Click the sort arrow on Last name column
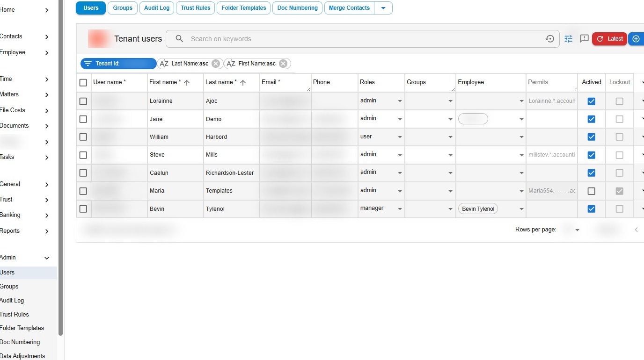This screenshot has height=360, width=644. [x=243, y=82]
